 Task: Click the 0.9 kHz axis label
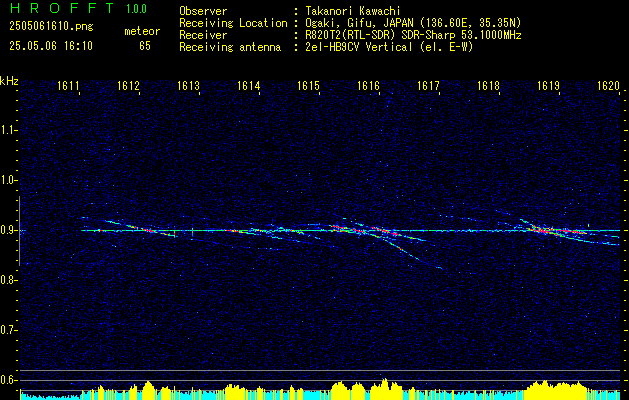point(7,230)
